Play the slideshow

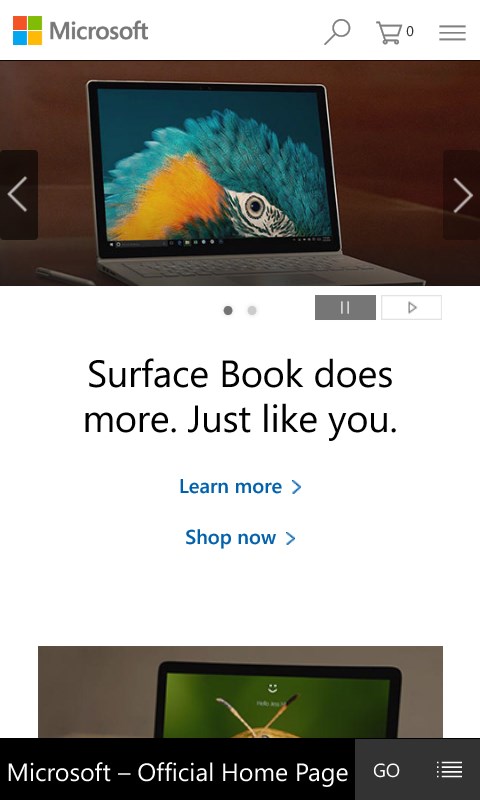click(x=412, y=307)
